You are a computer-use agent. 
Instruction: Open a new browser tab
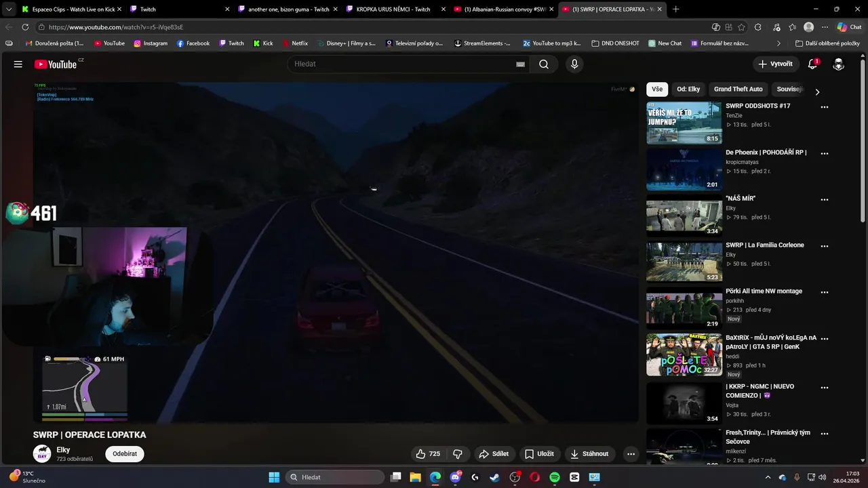(675, 9)
